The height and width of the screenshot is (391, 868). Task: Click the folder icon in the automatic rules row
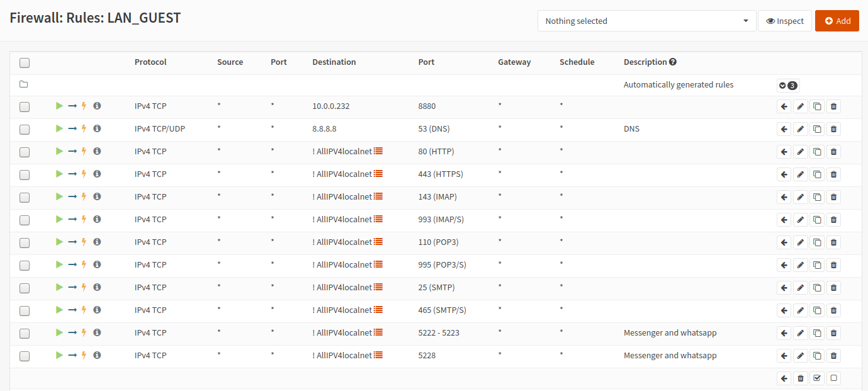point(24,84)
